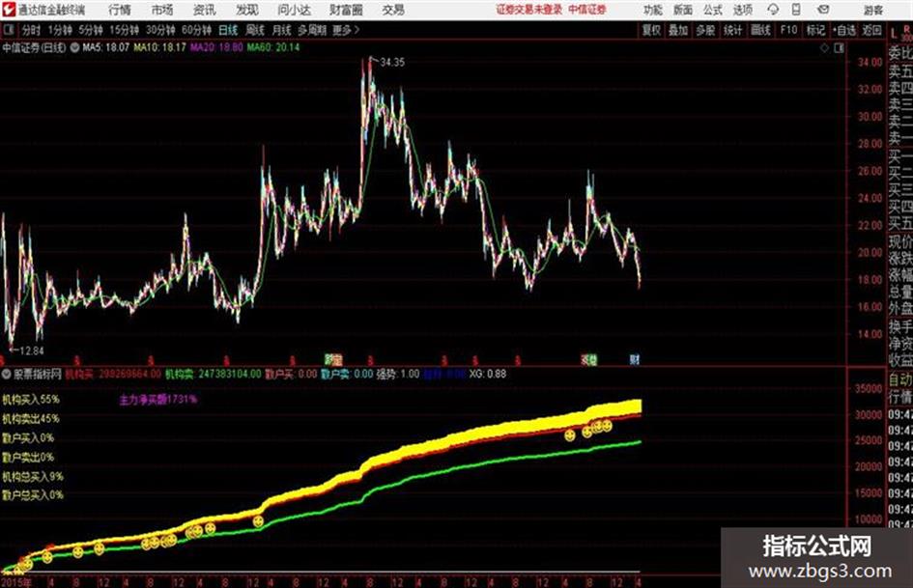Click the 自动 label in right sidebar
The width and height of the screenshot is (913, 588).
(900, 380)
